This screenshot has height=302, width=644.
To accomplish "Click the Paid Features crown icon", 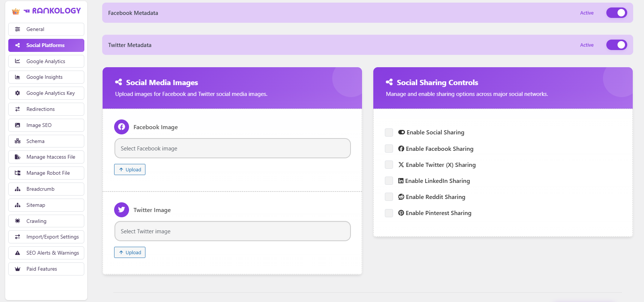I will pyautogui.click(x=18, y=269).
